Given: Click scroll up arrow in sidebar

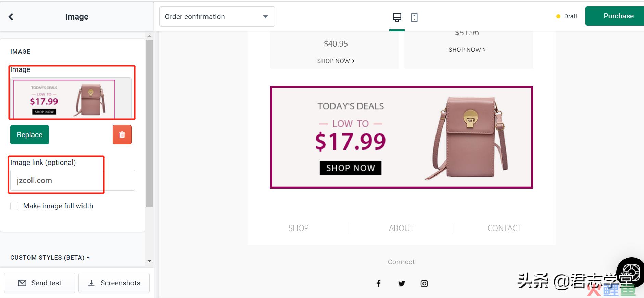Looking at the screenshot, I should tap(149, 36).
